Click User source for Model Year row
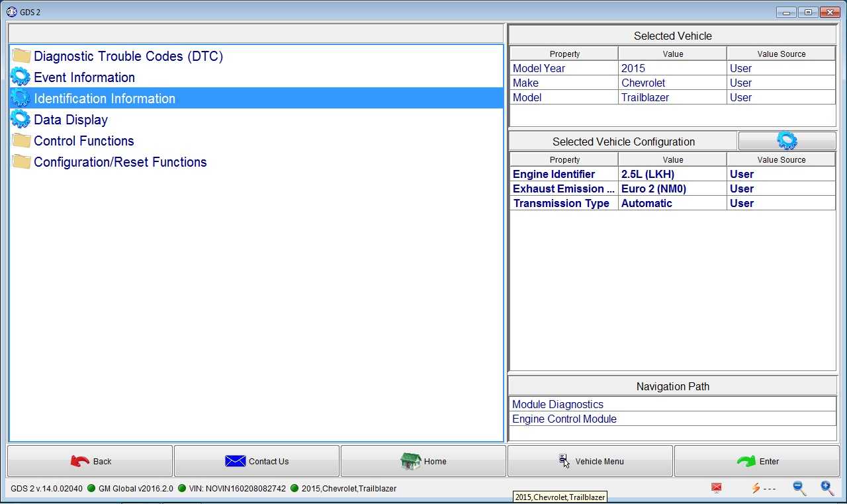This screenshot has height=504, width=847. tap(781, 68)
